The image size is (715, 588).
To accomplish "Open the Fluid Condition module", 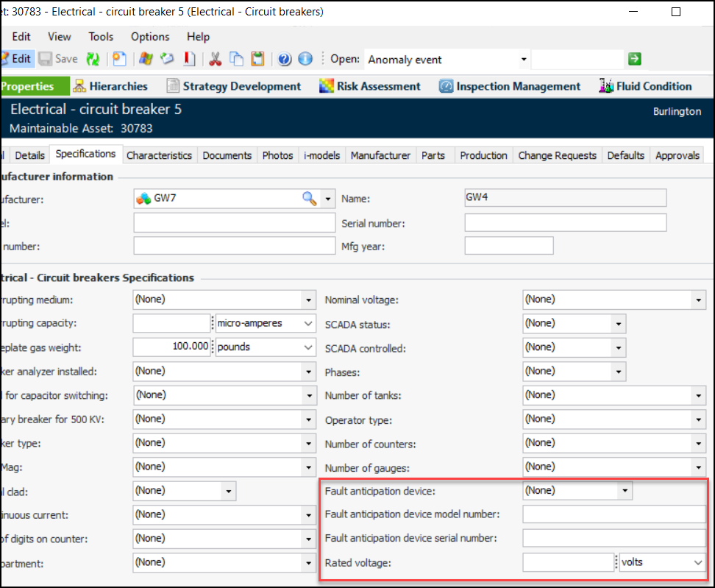I will point(645,86).
